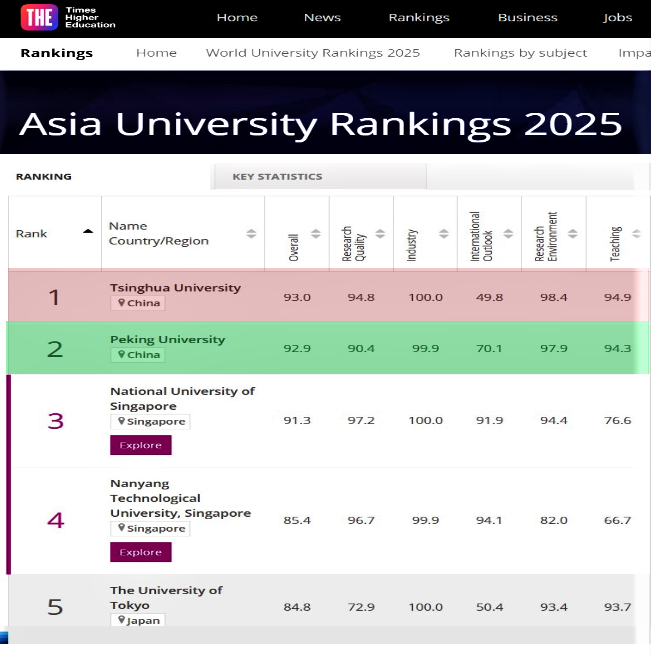Open the Rankings menu in top navigation
This screenshot has width=651, height=657.
pos(419,17)
